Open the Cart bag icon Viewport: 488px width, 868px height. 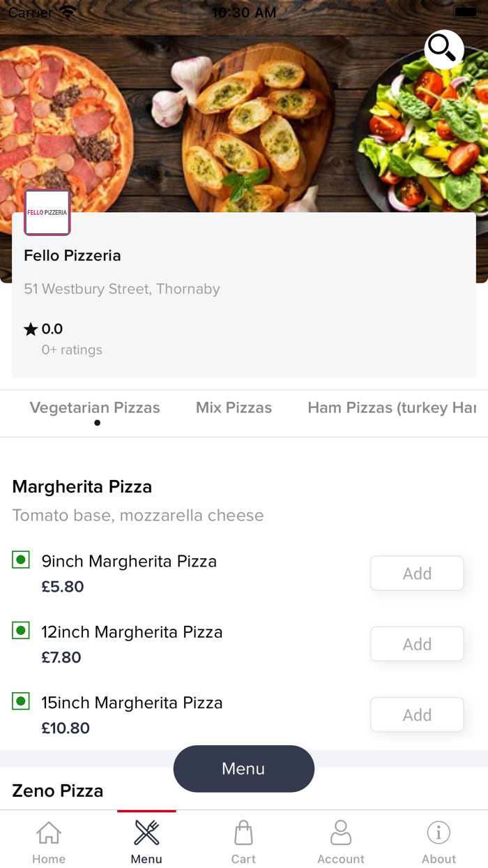243,832
